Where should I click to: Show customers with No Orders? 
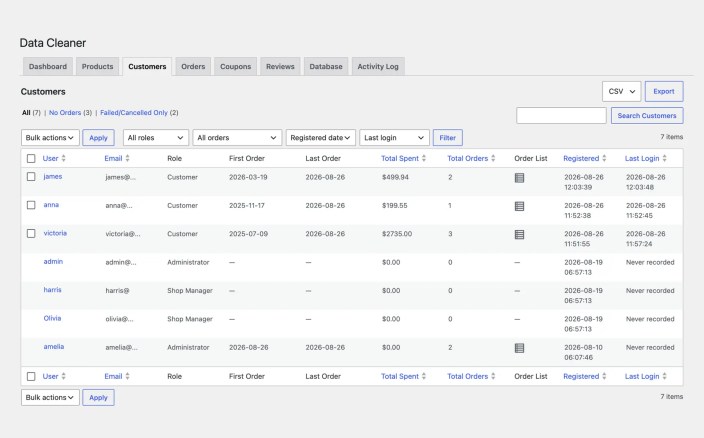(x=65, y=113)
